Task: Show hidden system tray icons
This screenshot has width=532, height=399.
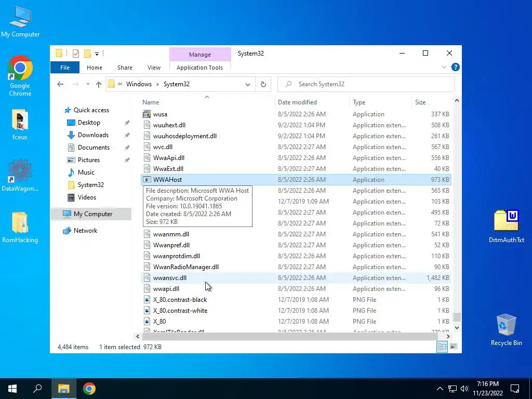Action: click(440, 389)
